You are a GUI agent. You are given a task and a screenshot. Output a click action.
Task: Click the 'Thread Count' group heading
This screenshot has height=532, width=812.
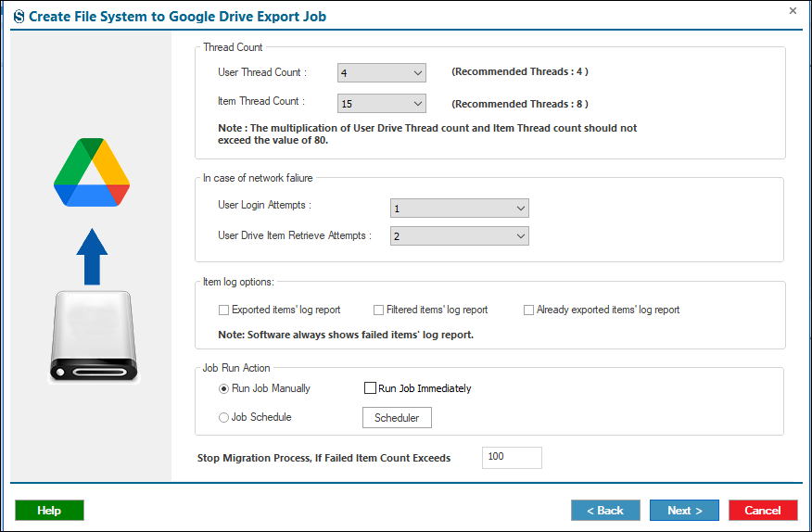coord(233,47)
